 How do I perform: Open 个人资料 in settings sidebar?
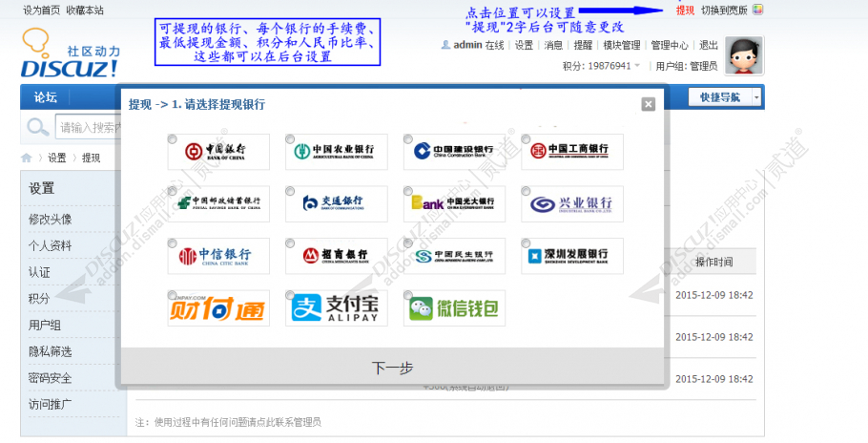(x=51, y=245)
